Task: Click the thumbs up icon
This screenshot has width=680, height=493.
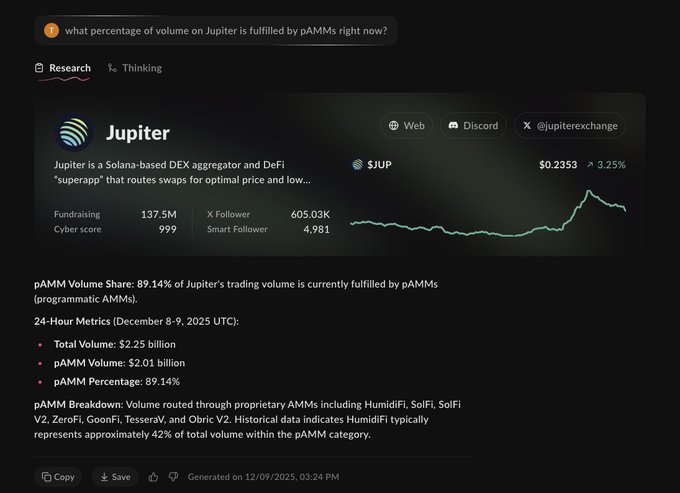Action: coord(153,477)
